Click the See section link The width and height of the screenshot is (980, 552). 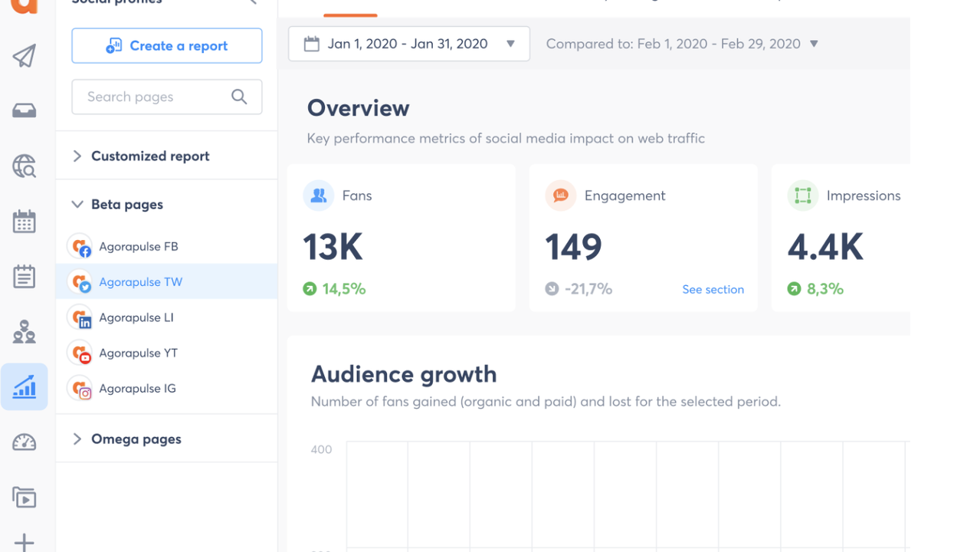coord(713,290)
